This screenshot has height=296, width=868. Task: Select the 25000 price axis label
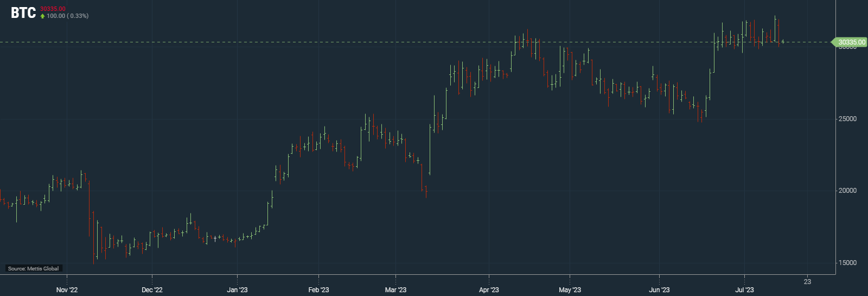click(x=847, y=119)
